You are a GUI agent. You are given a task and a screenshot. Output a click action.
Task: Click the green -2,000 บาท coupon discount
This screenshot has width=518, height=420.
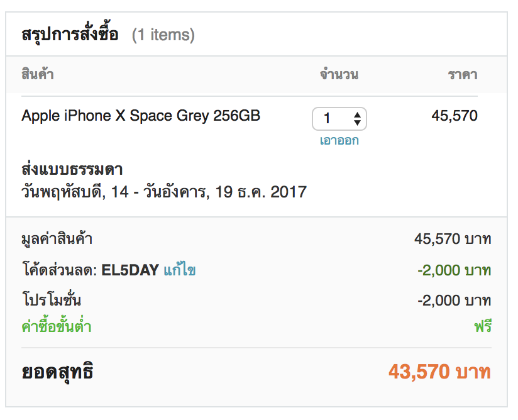click(454, 270)
